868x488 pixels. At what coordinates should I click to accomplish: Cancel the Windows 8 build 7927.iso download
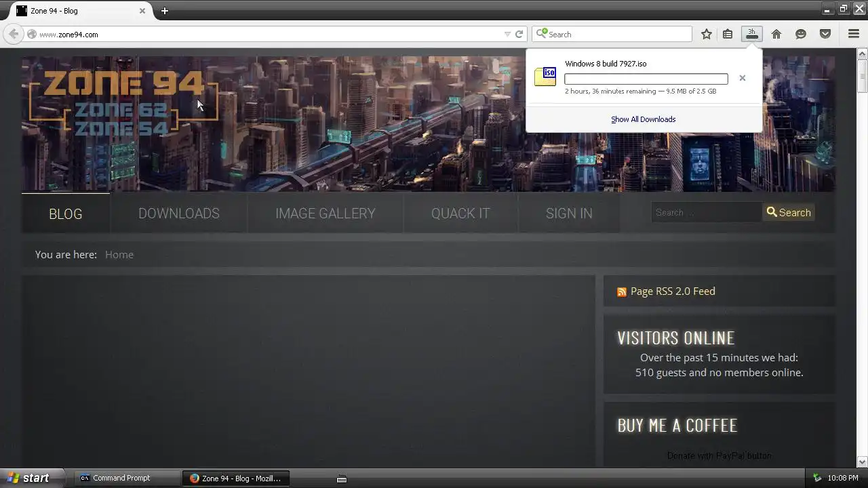743,78
